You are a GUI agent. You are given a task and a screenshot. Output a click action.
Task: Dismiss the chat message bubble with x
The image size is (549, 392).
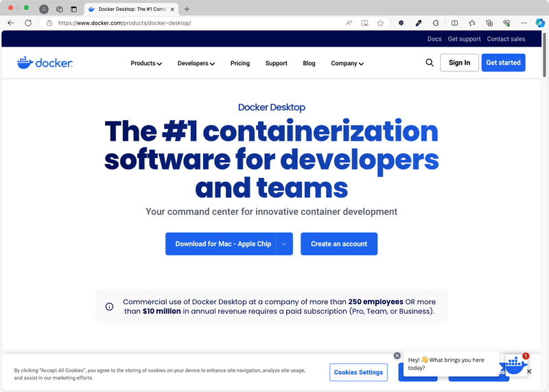coord(397,356)
